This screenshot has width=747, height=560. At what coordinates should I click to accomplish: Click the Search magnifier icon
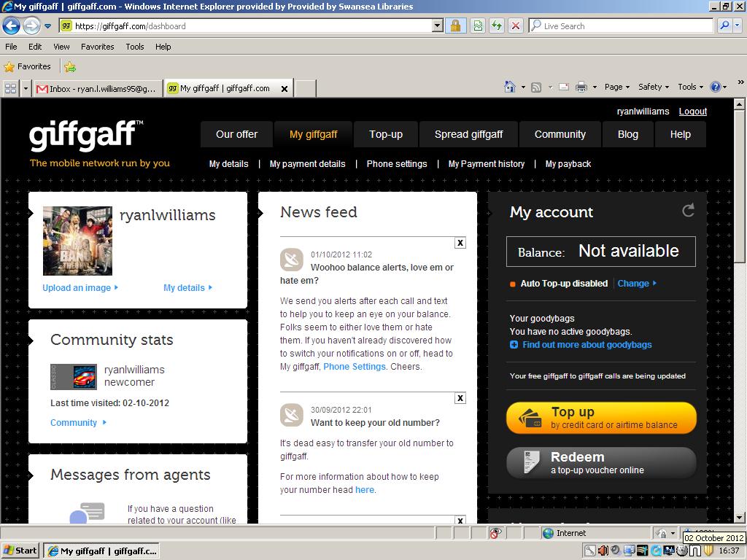[x=724, y=26]
